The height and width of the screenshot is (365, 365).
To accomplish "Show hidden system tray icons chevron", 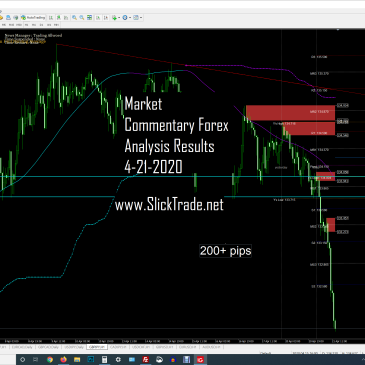I will (363, 359).
